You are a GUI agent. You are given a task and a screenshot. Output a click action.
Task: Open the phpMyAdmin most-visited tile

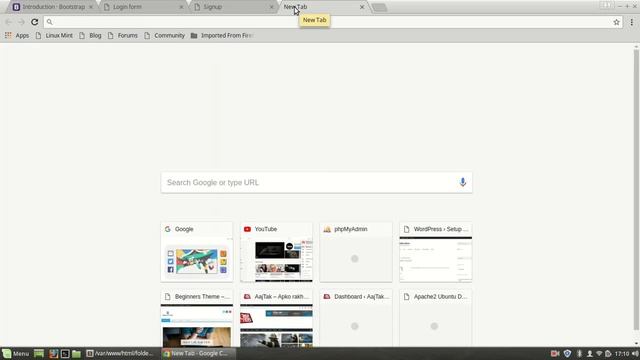click(x=356, y=252)
